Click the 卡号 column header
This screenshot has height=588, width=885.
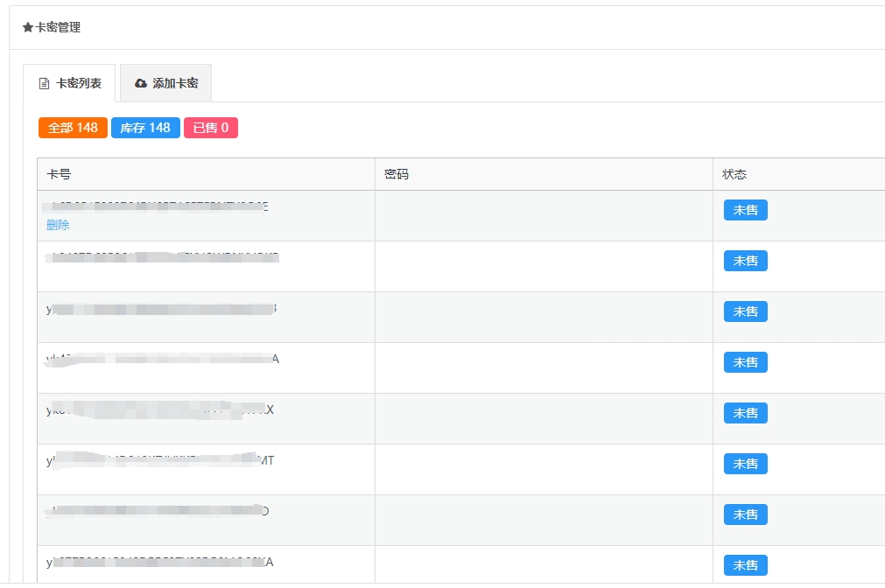[x=59, y=174]
